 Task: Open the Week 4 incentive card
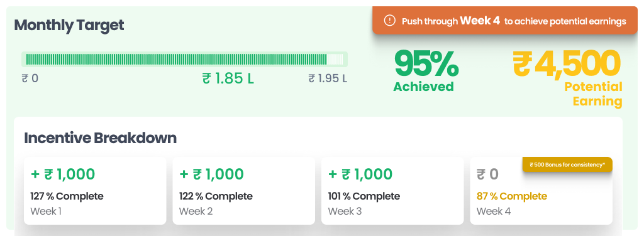(541, 191)
